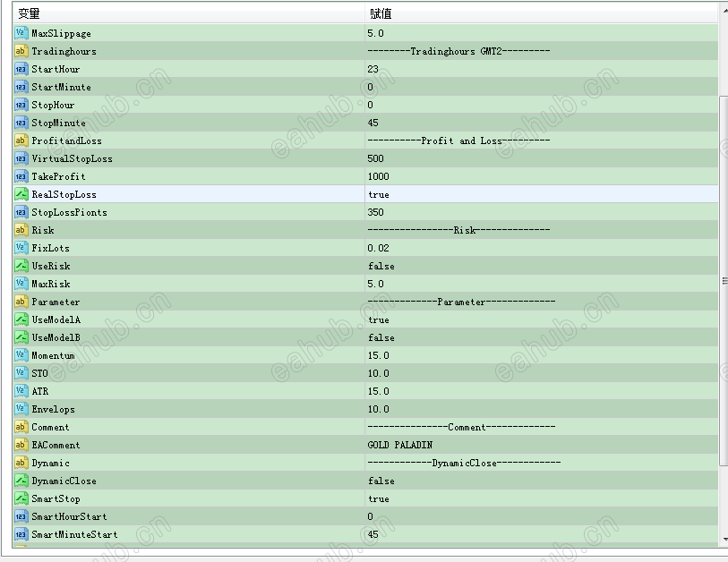Click the FixLots double-type icon

coord(21,248)
